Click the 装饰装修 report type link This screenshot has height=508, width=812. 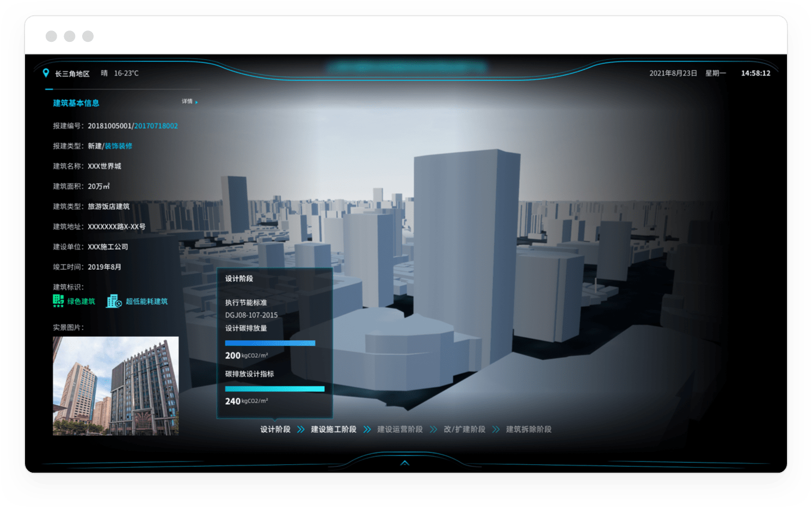pos(119,146)
